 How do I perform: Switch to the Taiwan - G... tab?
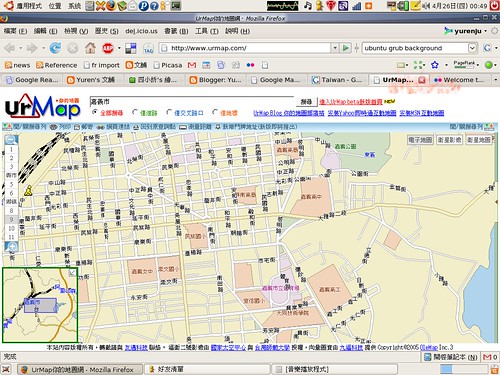338,80
